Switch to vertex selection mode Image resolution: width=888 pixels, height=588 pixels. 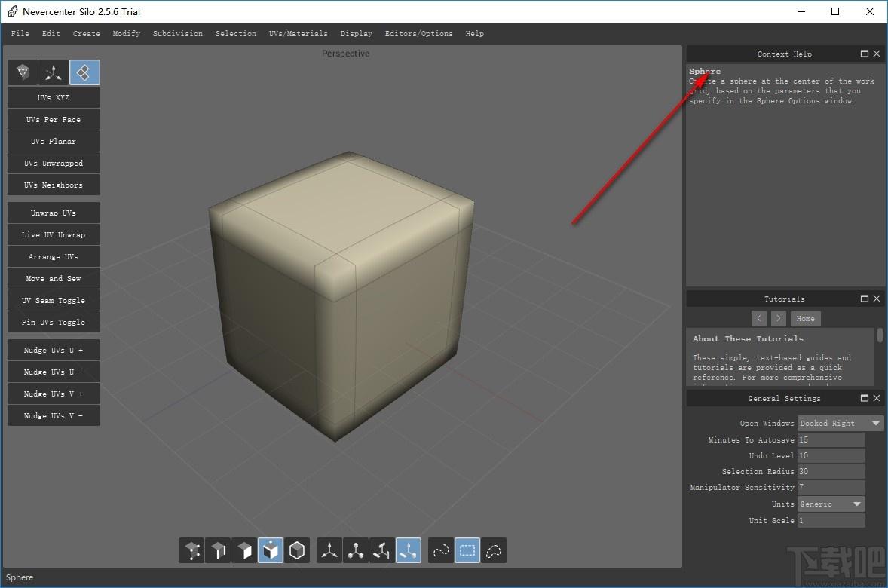coord(192,550)
